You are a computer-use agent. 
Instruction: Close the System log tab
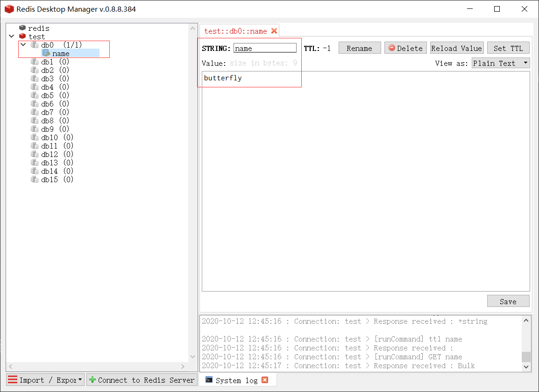pos(265,380)
